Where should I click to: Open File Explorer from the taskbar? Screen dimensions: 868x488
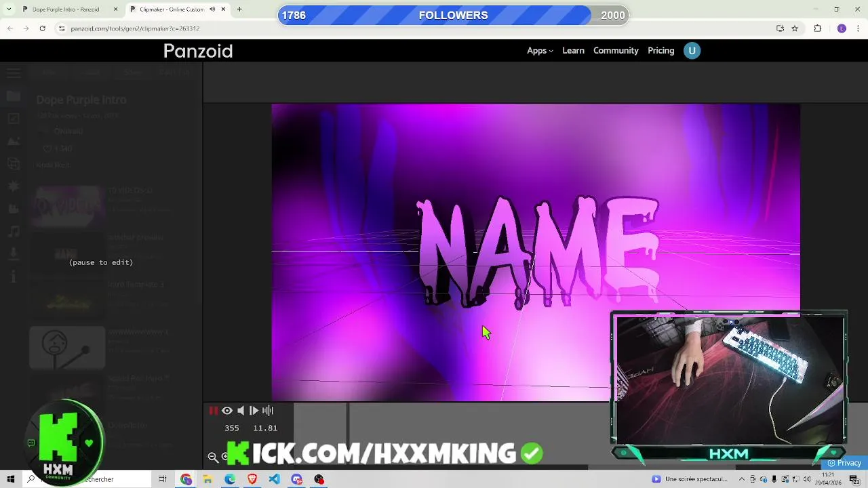[208, 479]
